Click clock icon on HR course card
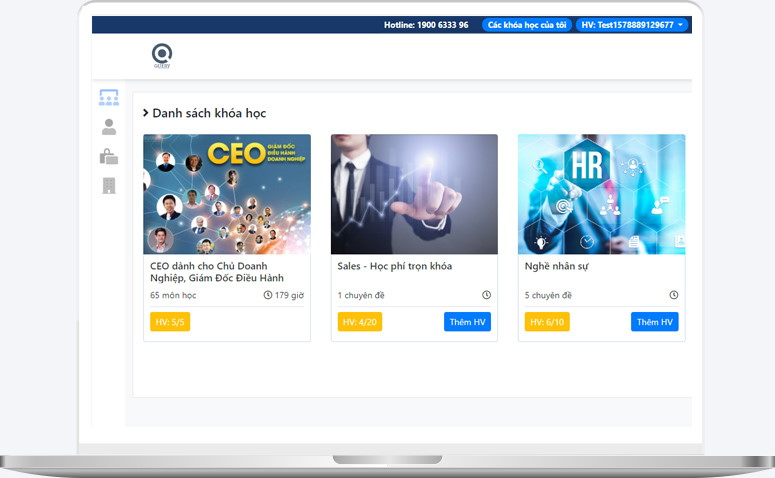The height and width of the screenshot is (478, 775). pyautogui.click(x=673, y=295)
